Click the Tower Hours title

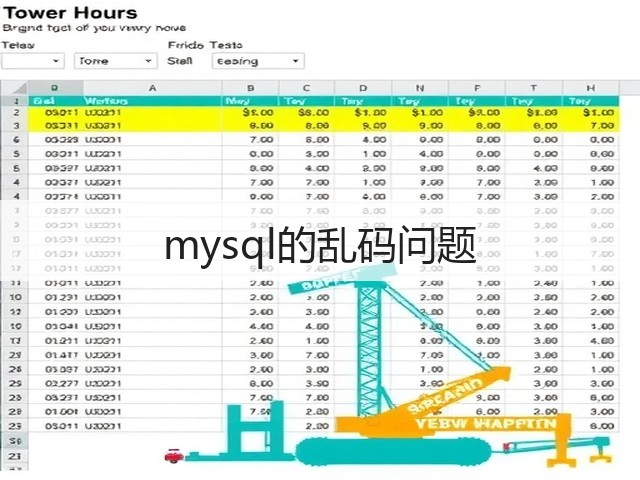70,13
